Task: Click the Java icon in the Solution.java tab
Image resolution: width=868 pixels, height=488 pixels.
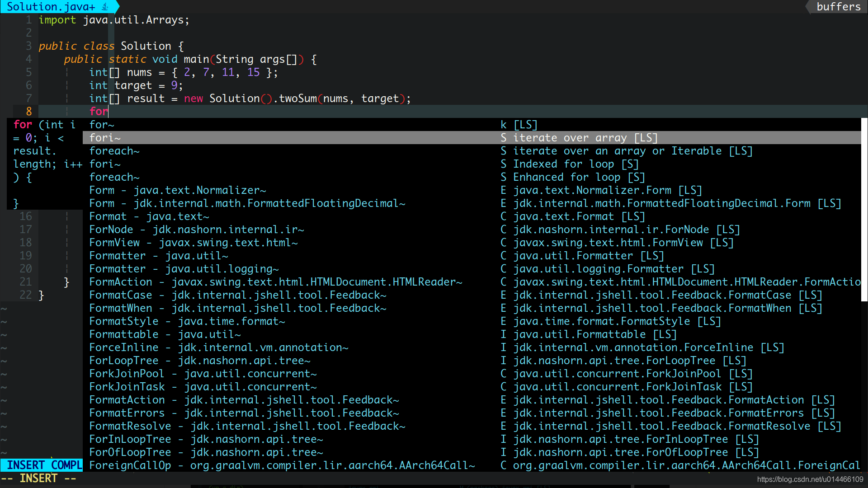Action: pyautogui.click(x=105, y=6)
